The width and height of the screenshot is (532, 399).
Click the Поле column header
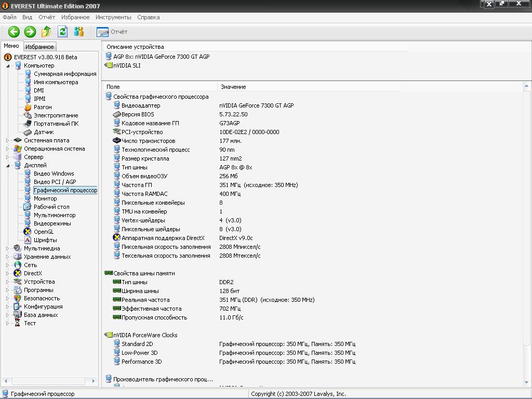pyautogui.click(x=159, y=87)
